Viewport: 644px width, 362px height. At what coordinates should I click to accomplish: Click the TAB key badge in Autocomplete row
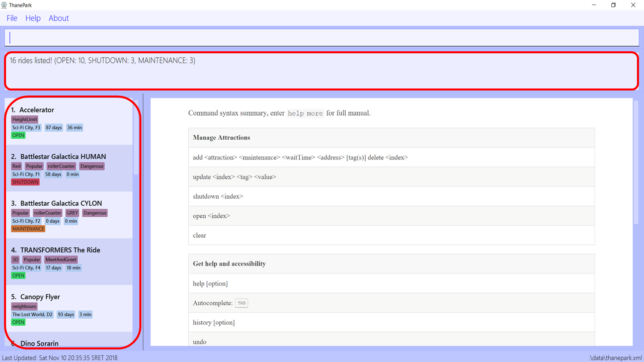242,303
